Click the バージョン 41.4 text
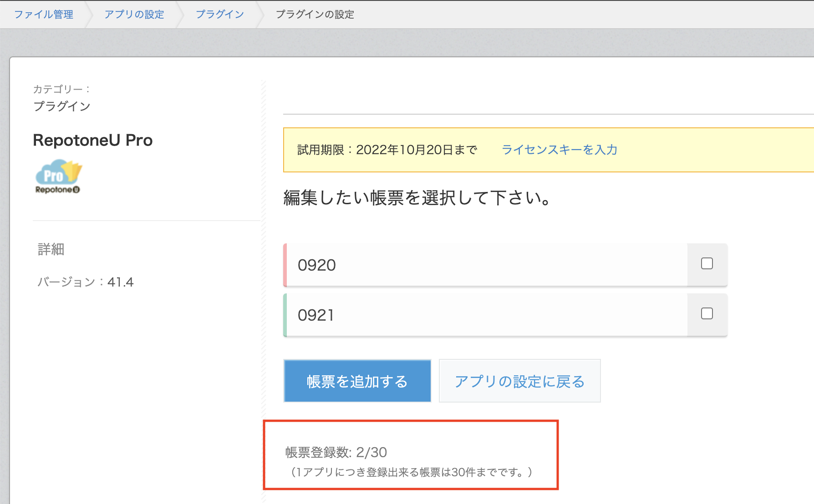 click(85, 282)
